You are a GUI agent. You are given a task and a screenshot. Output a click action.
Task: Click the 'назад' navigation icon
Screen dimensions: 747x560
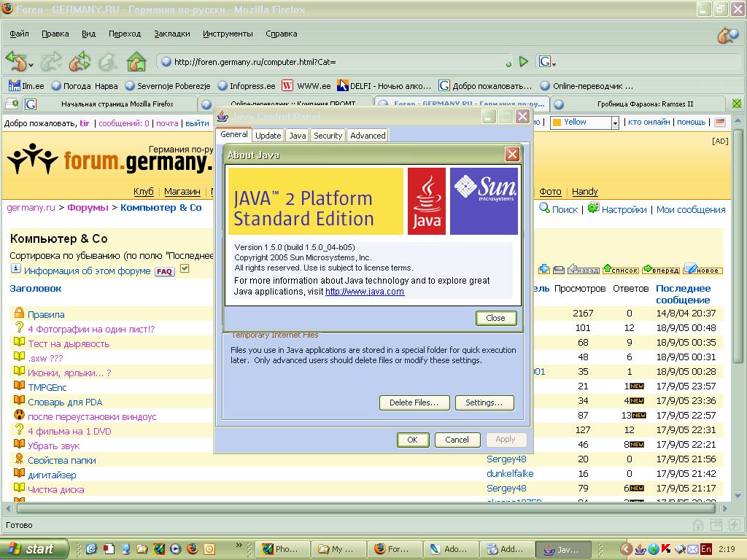coord(584,270)
